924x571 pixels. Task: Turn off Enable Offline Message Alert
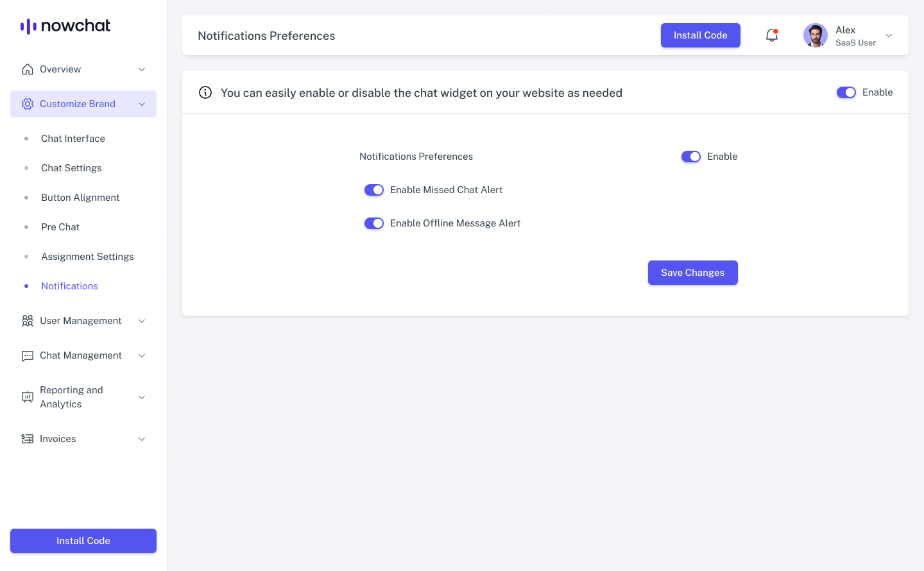[374, 223]
